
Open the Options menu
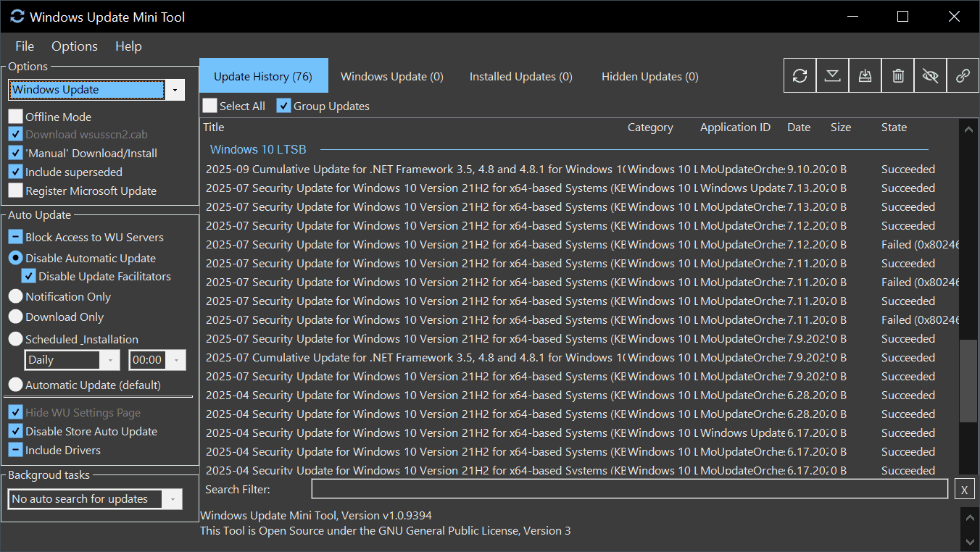point(75,46)
